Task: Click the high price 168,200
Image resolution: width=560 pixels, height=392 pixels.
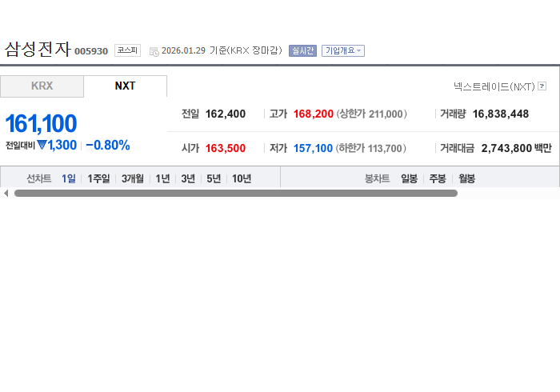Action: pos(314,114)
